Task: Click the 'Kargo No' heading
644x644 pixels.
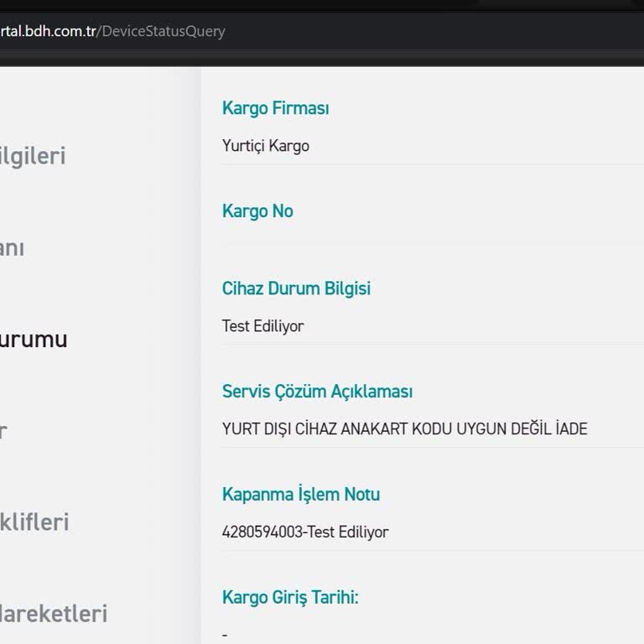Action: tap(257, 211)
